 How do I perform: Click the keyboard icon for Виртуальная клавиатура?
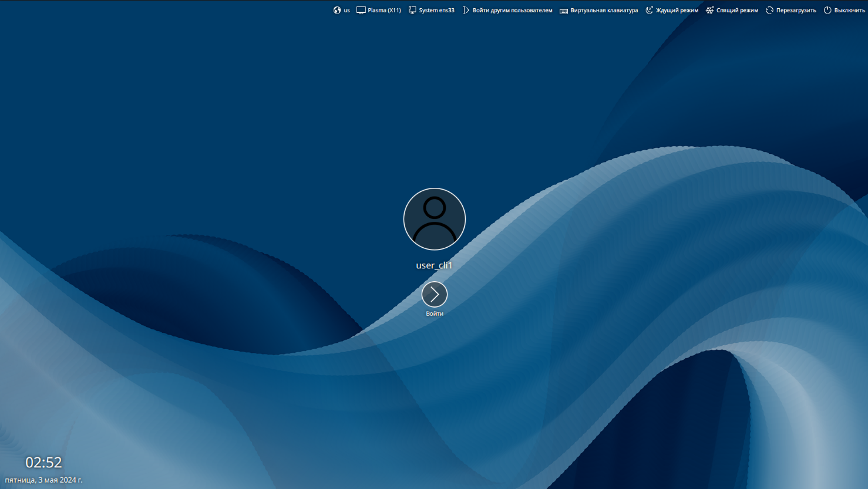(x=564, y=11)
